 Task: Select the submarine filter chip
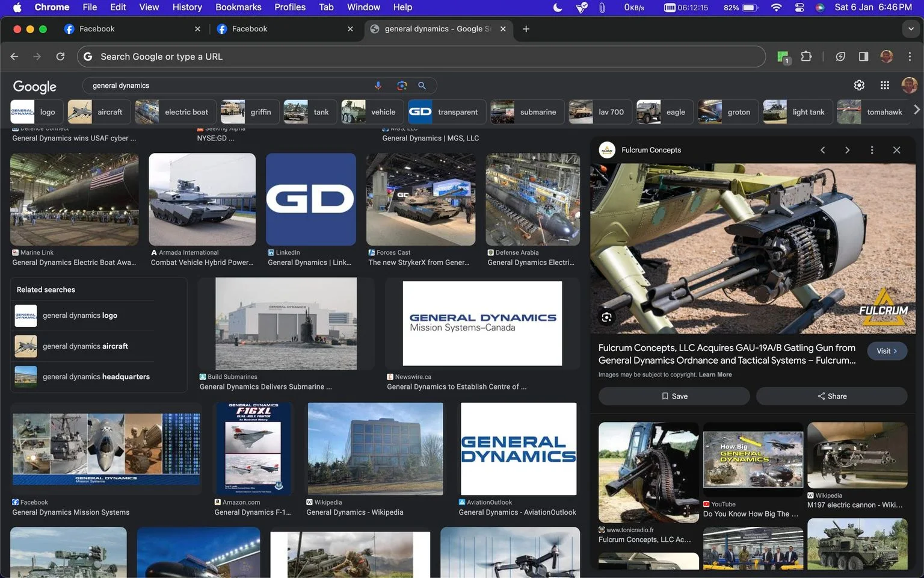click(527, 112)
